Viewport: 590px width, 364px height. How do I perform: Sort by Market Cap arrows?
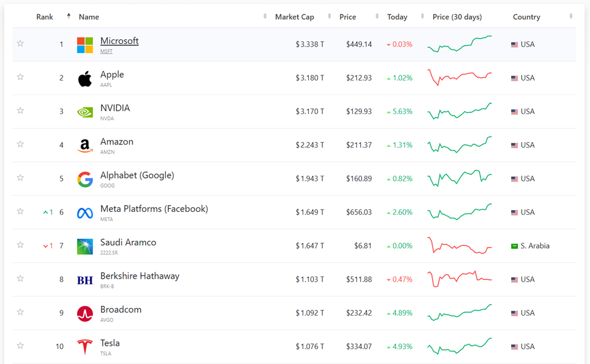pyautogui.click(x=329, y=16)
